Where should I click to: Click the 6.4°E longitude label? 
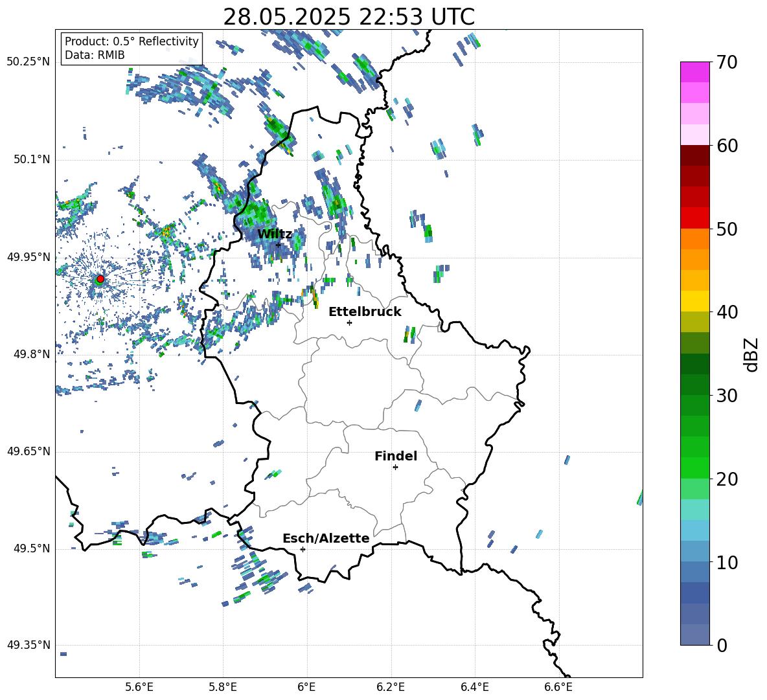[474, 687]
